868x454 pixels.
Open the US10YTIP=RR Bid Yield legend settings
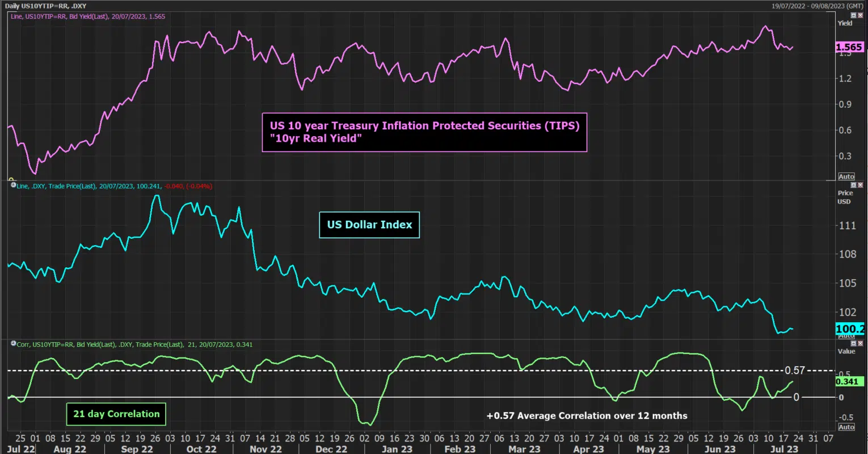click(x=88, y=16)
